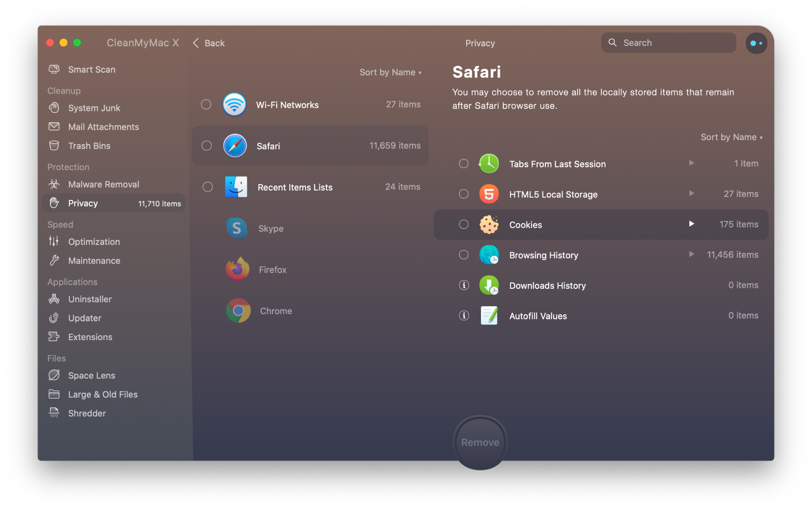Click '11,456 items' Browsing History count
Viewport: 812px width, 511px height.
[x=732, y=255]
